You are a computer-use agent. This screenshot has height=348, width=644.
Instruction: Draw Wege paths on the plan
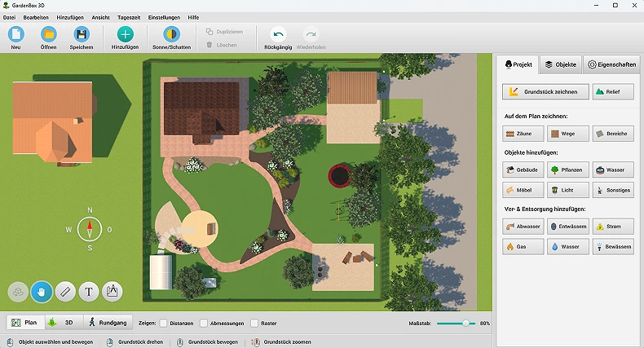point(568,134)
